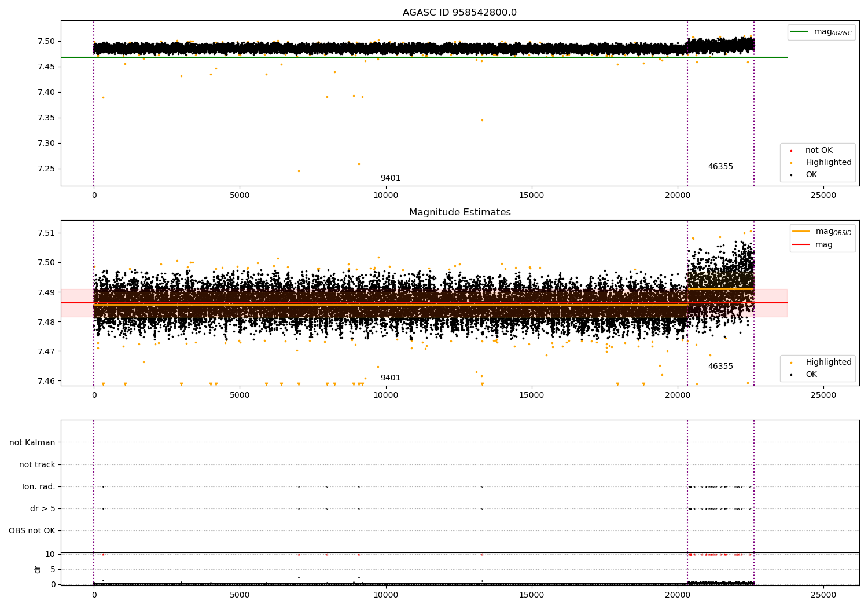Click the "Ion. rad." row label
Image resolution: width=868 pixels, height=608 pixels.
39,487
